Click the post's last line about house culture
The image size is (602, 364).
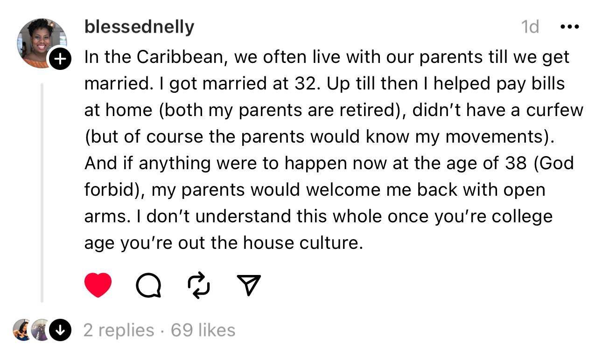point(223,243)
